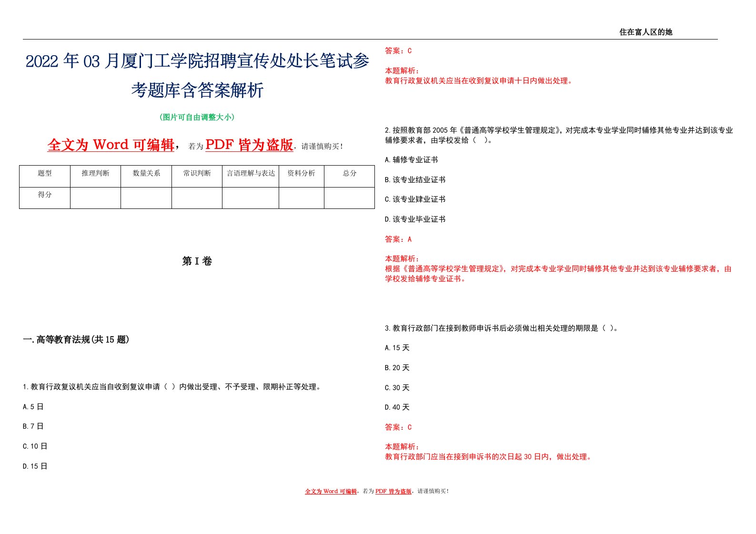The width and height of the screenshot is (756, 534).
Task: Click section heading 一.高等教育法规(共15题)
Action: click(76, 339)
